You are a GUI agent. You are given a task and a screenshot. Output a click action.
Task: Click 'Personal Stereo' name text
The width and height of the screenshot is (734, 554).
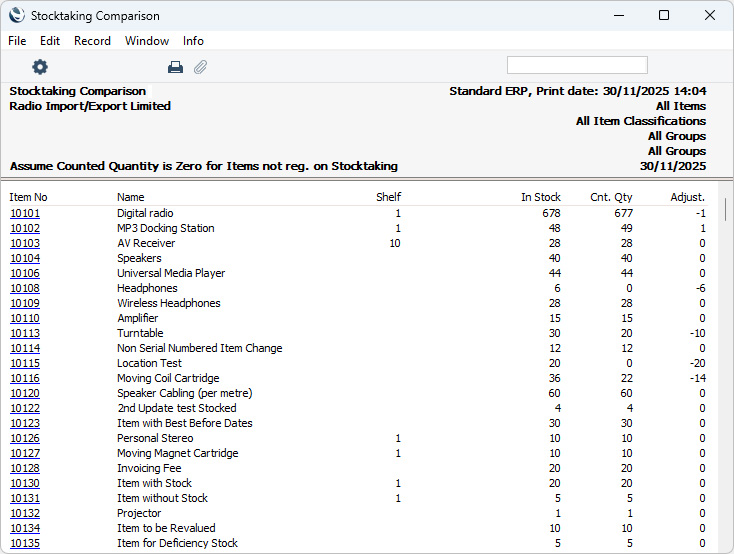[155, 438]
